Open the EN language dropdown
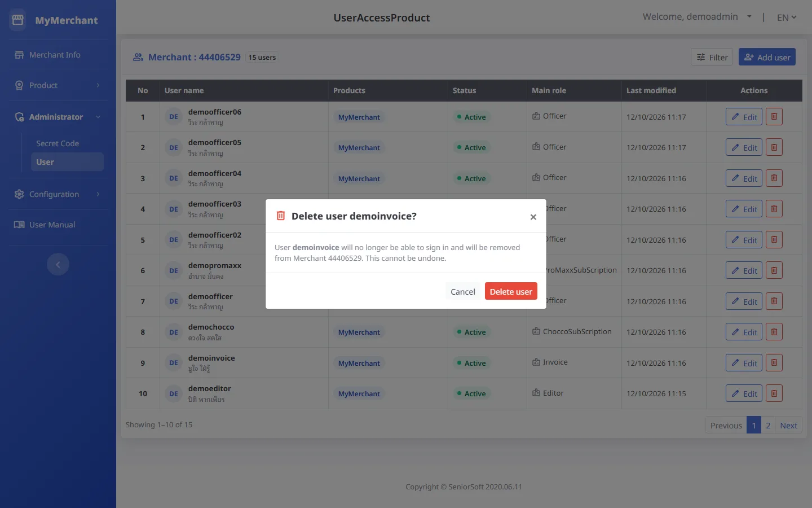Viewport: 812px width, 508px height. click(787, 17)
